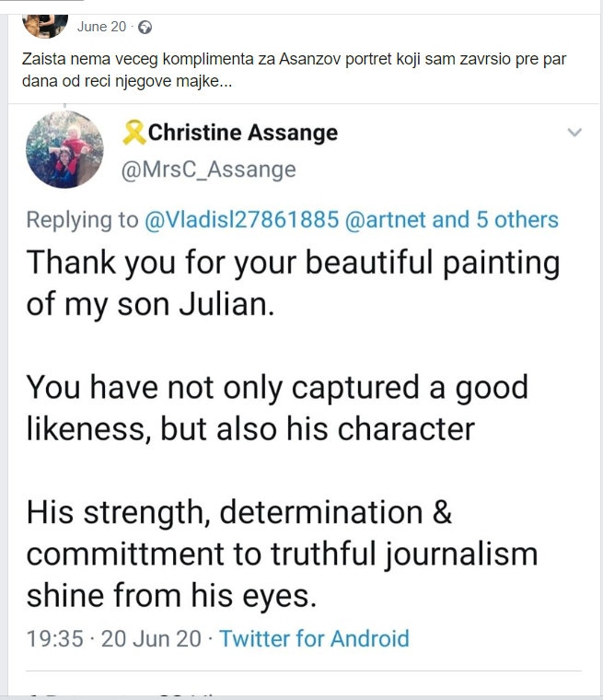
Task: Open the June 20 post date link
Action: coord(102,27)
